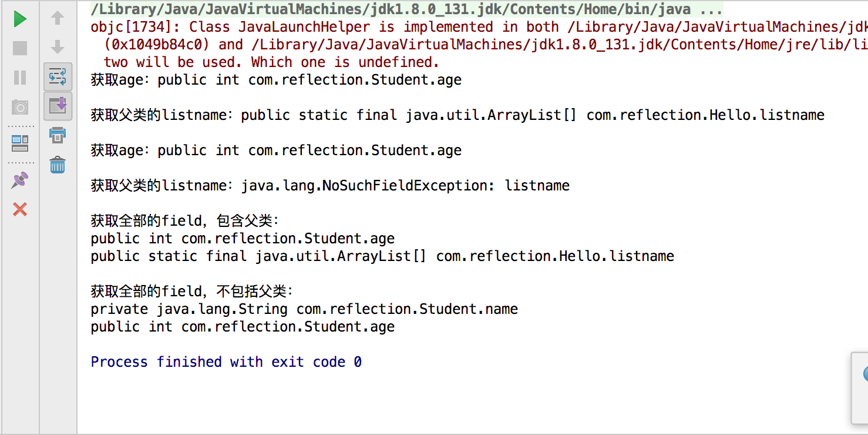Click the Up the Stack Trace arrow
The width and height of the screenshot is (868, 435).
coord(58,18)
